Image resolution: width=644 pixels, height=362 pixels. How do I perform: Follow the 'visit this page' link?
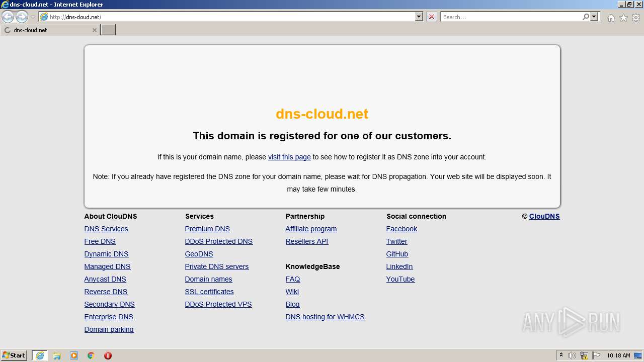click(289, 157)
